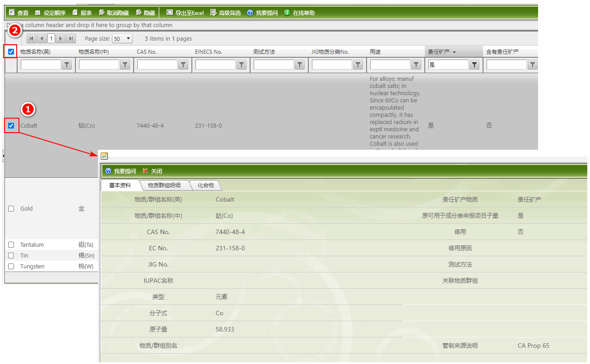The width and height of the screenshot is (590, 364).
Task: Switch to 化合物 tab
Action: [206, 185]
